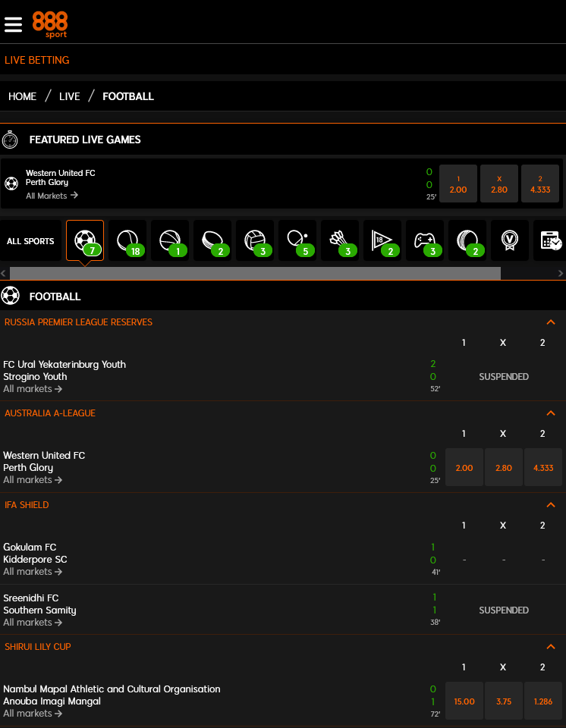Open IFA SHIELD league title
Viewport: 566px width, 728px height.
27,505
